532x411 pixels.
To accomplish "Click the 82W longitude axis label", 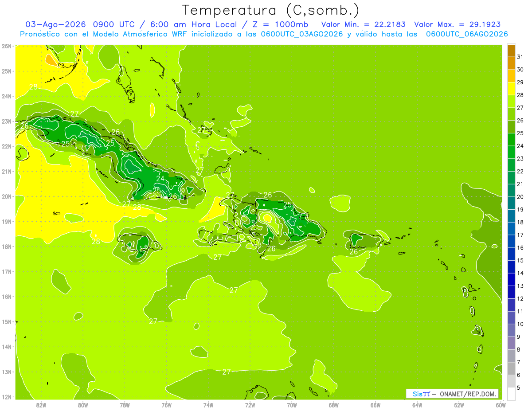I will [x=41, y=405].
